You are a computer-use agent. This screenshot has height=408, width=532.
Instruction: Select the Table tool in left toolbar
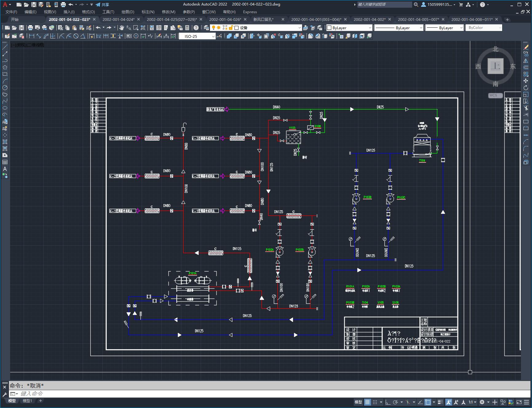(5, 162)
